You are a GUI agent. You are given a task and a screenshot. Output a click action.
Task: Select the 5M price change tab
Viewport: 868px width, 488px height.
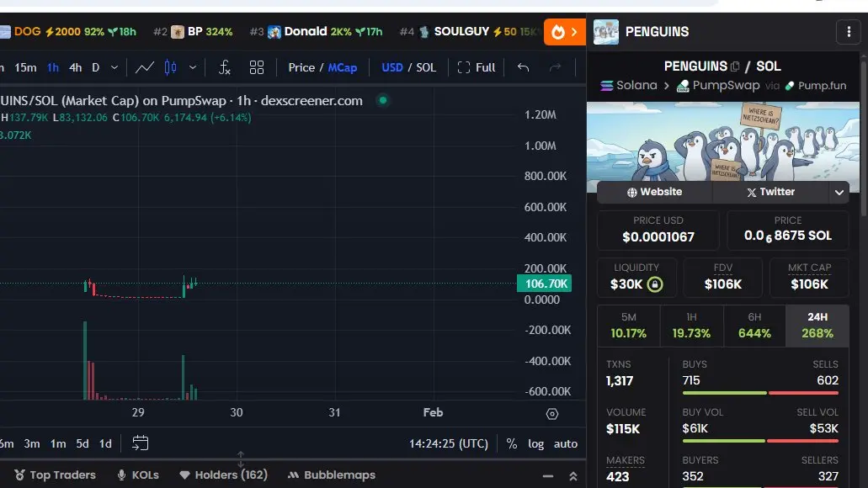tap(628, 326)
